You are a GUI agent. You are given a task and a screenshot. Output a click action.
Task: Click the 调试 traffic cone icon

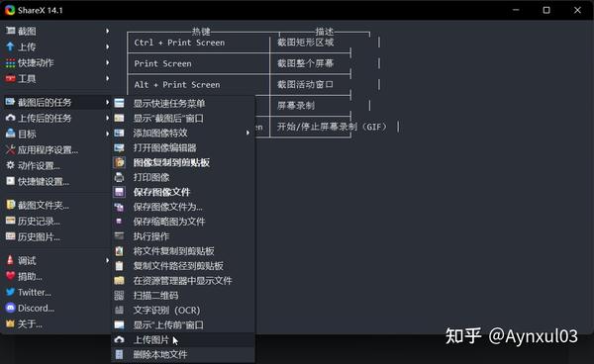point(10,260)
